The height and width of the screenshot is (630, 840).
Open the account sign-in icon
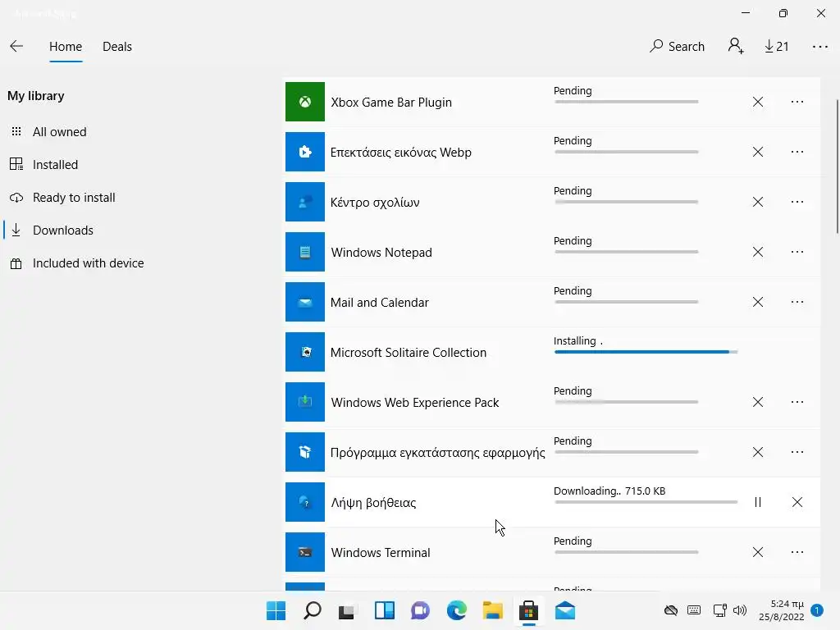tap(736, 47)
